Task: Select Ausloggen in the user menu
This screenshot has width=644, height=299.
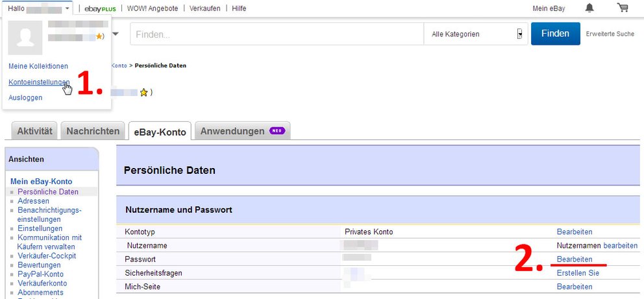Action: [25, 98]
